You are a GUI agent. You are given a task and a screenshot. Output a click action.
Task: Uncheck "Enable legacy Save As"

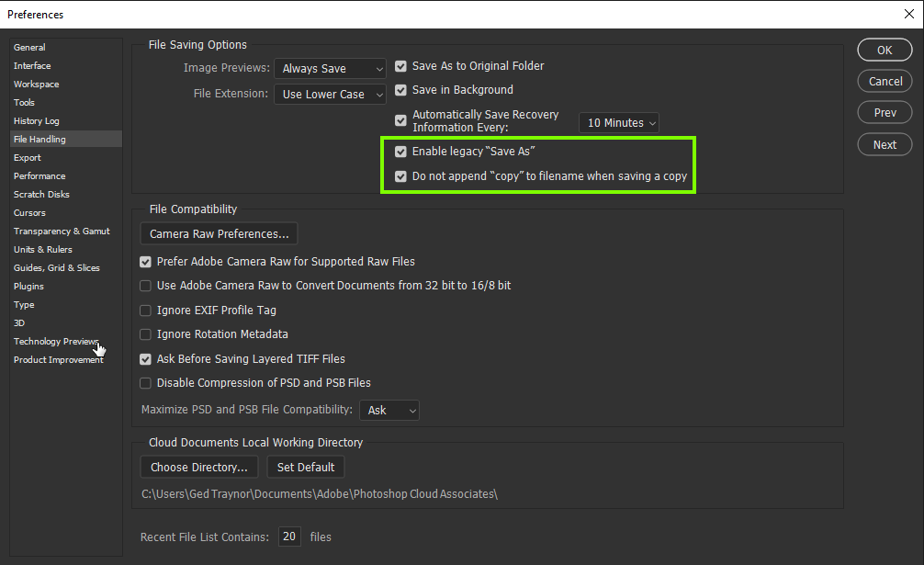(400, 152)
